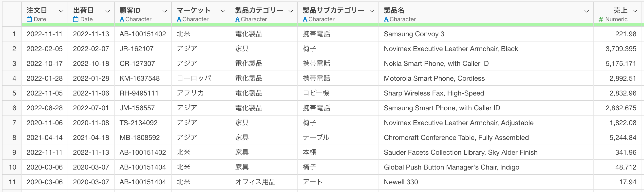Click the Character type icon under マーケット
Screen dimensions: 644x192
click(179, 19)
